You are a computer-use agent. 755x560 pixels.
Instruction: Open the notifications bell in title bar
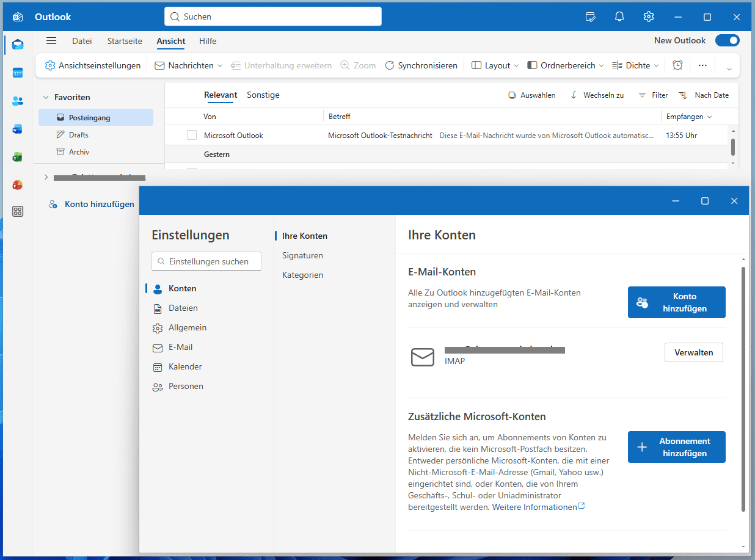[x=619, y=16]
